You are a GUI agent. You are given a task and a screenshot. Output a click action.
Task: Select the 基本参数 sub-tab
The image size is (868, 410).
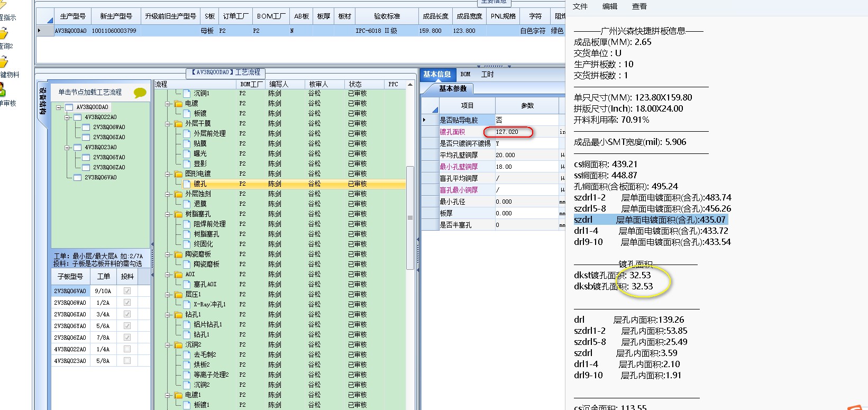click(x=453, y=88)
